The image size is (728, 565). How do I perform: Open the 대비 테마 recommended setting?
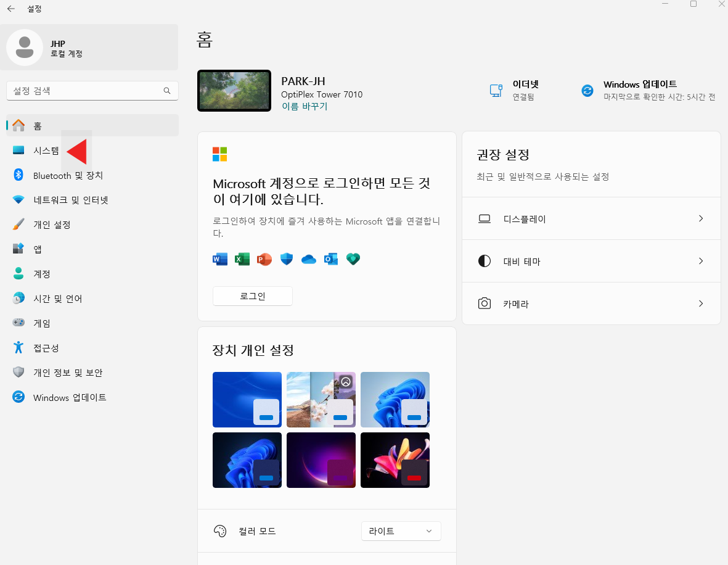[591, 261]
